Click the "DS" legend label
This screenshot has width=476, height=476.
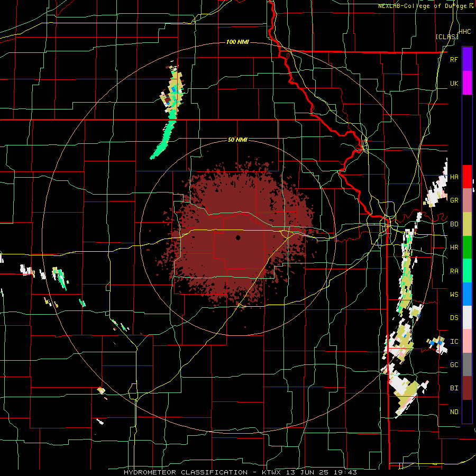click(x=454, y=318)
